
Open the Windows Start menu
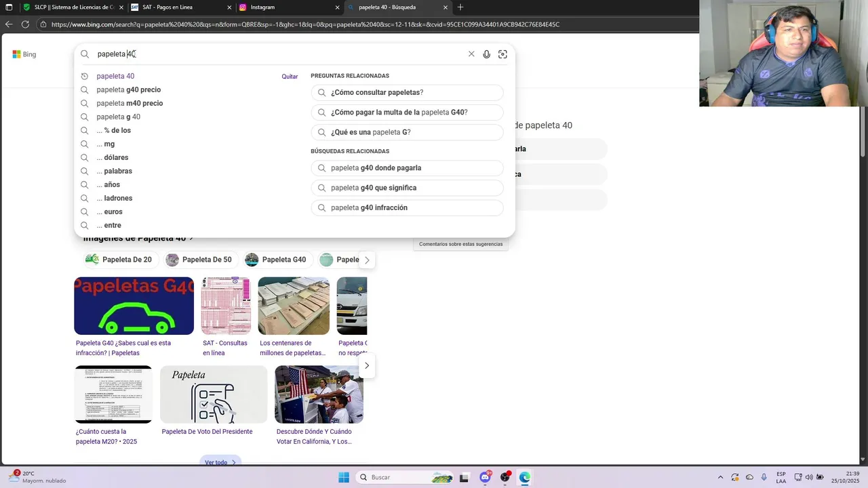[x=344, y=477]
